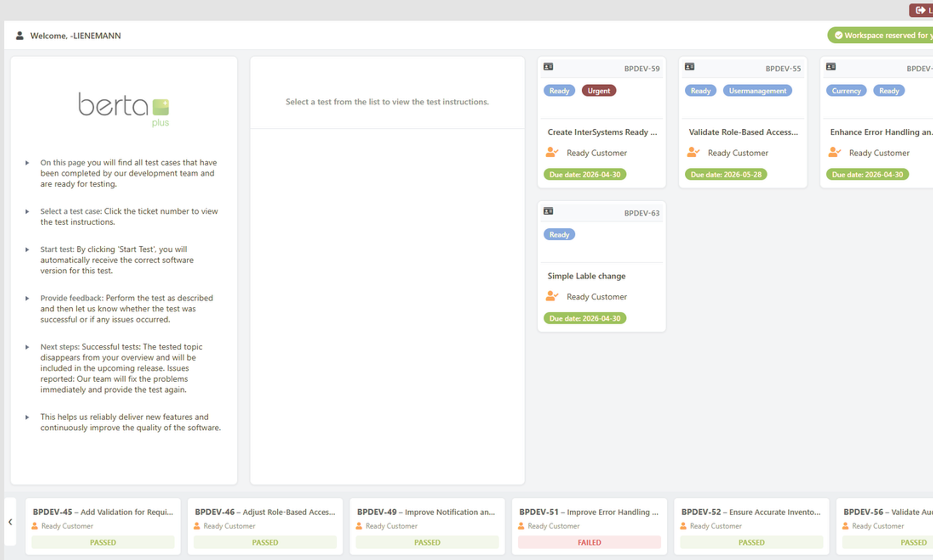Image resolution: width=933 pixels, height=560 pixels.
Task: Expand the 'Start test' bullet triangle
Action: pyautogui.click(x=27, y=250)
